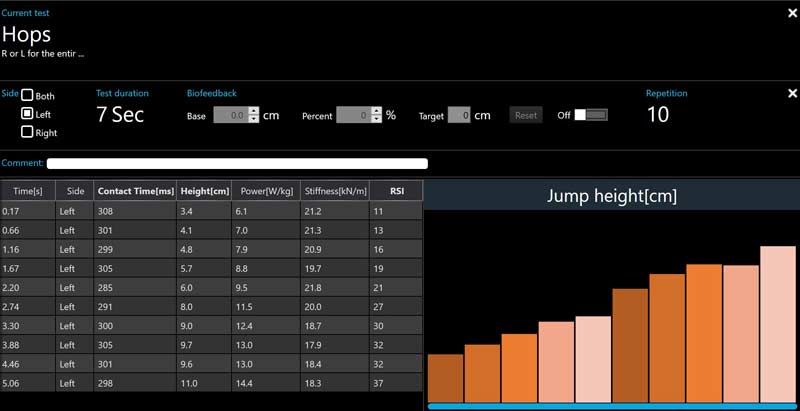
Task: Click the Hops test title
Action: (26, 35)
